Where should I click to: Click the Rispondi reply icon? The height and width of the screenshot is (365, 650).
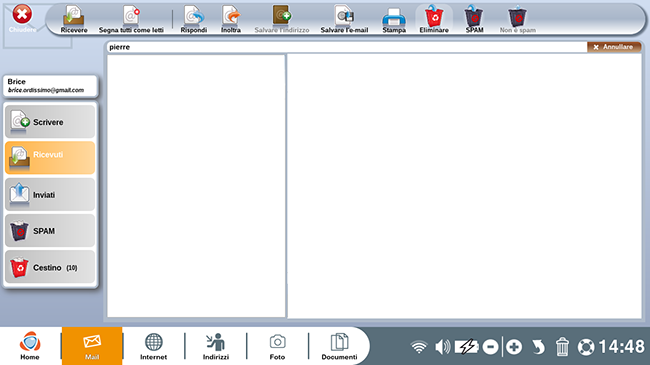[x=194, y=19]
